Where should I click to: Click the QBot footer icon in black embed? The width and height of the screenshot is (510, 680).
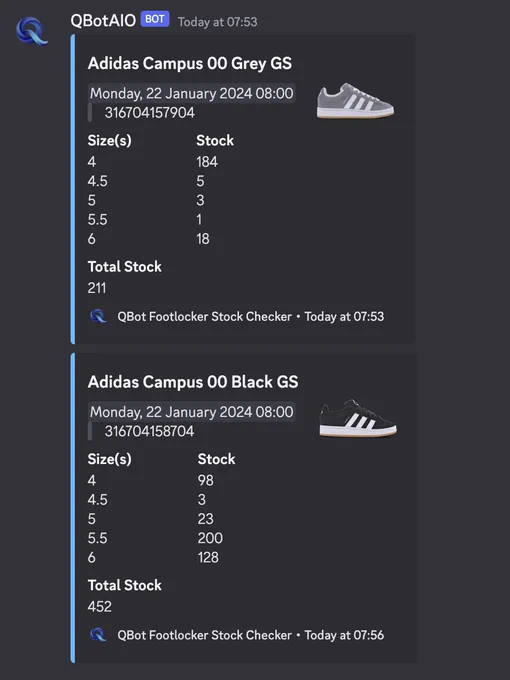click(x=98, y=635)
